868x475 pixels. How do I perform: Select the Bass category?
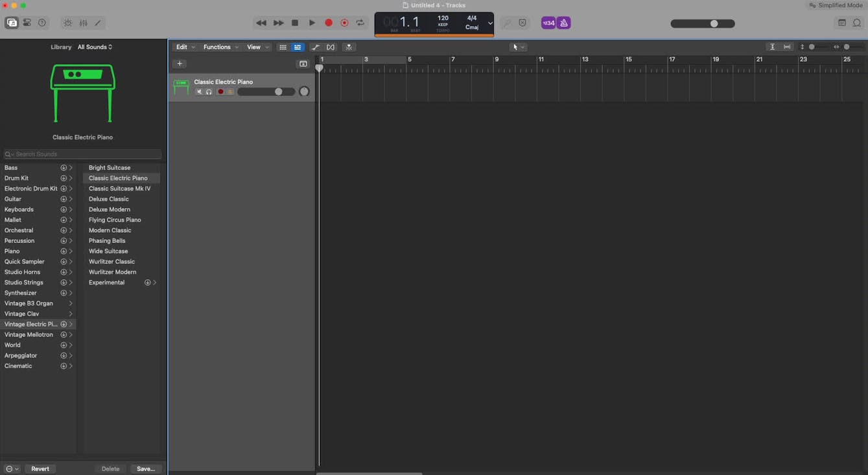(x=11, y=168)
